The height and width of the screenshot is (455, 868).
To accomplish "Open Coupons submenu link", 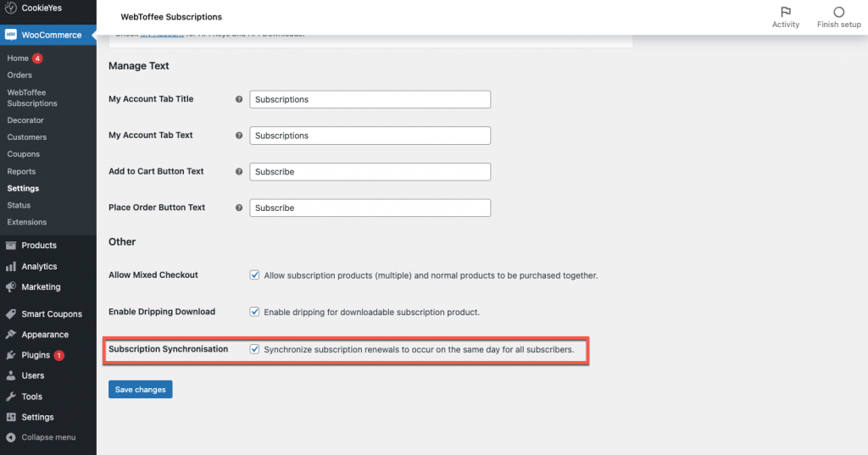I will pos(23,154).
